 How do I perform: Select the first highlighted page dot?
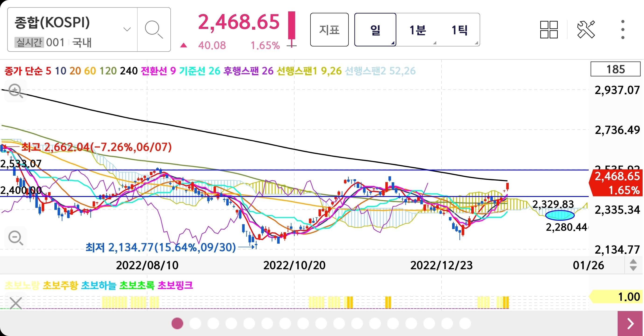pyautogui.click(x=177, y=323)
